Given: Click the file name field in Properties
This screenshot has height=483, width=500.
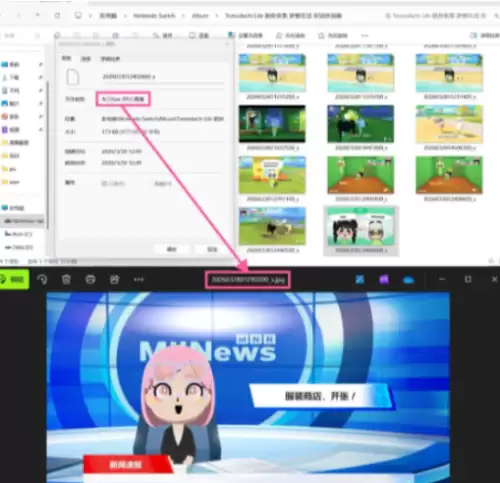Looking at the screenshot, I should (x=163, y=77).
